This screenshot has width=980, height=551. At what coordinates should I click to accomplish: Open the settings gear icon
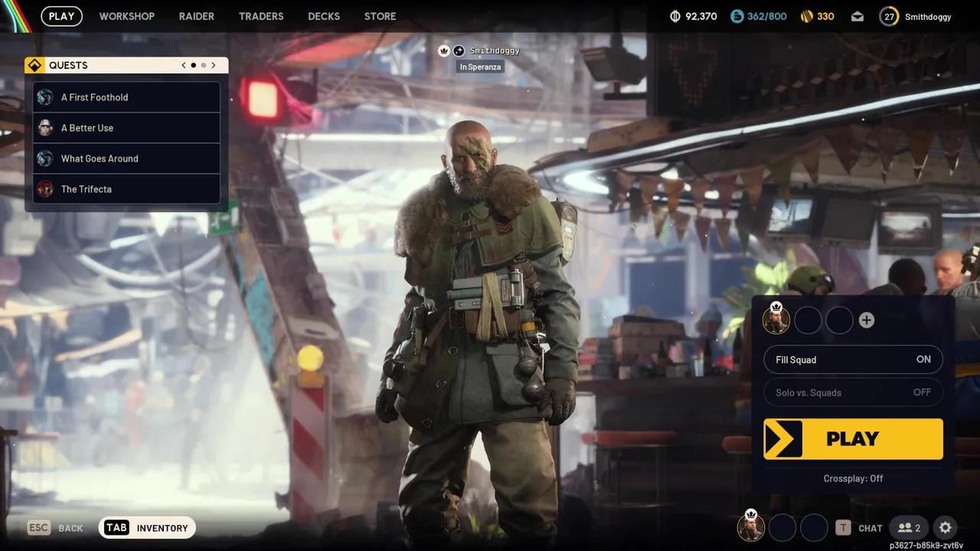[x=946, y=527]
